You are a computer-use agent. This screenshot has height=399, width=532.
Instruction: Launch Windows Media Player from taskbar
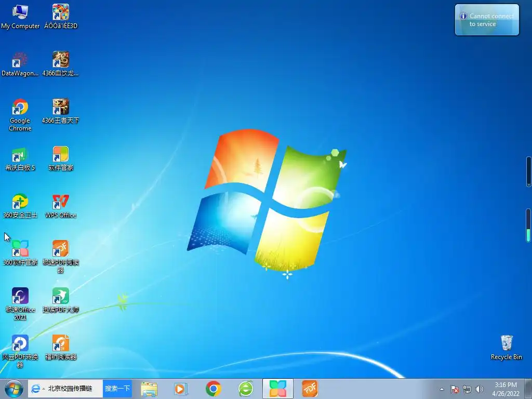coord(180,389)
